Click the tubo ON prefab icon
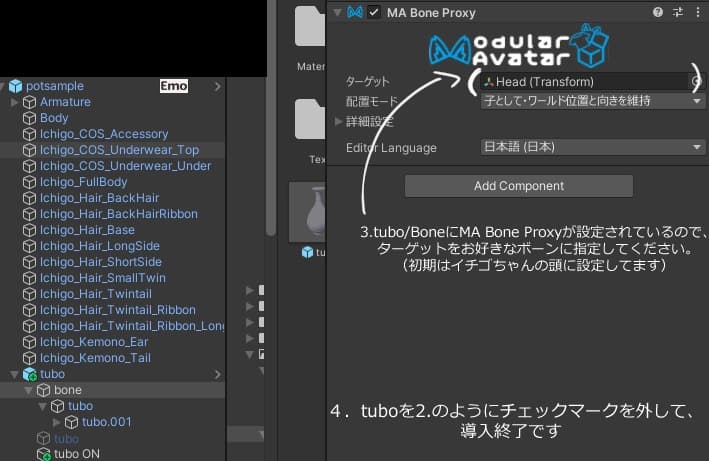 (x=43, y=454)
